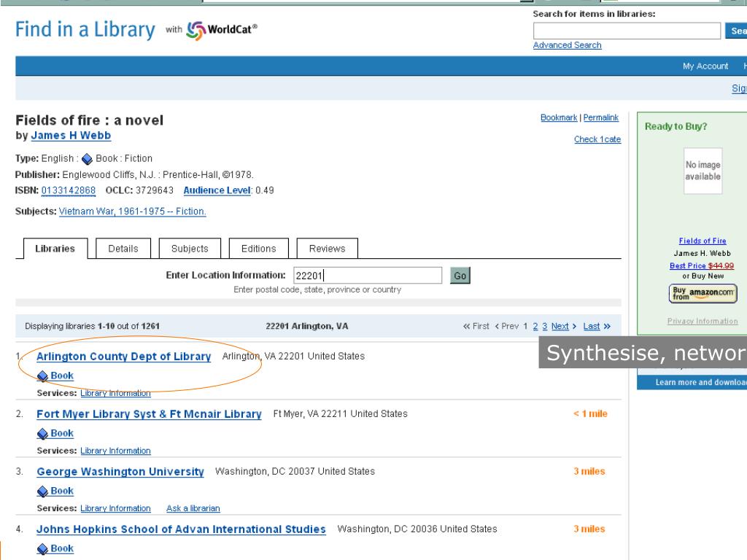Open the Advanced Search link
The image size is (747, 560).
coord(567,45)
